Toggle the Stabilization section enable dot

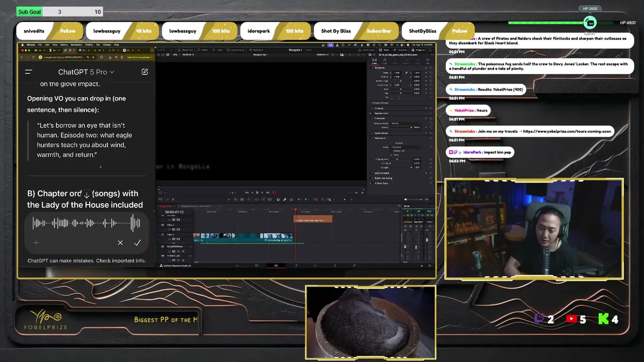[372, 138]
